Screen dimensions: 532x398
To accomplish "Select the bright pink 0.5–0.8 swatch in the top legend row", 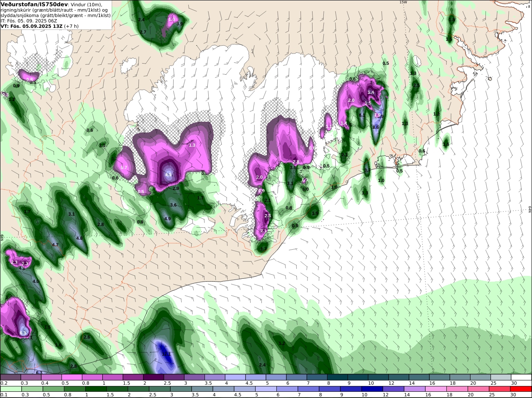I will coord(71,377).
